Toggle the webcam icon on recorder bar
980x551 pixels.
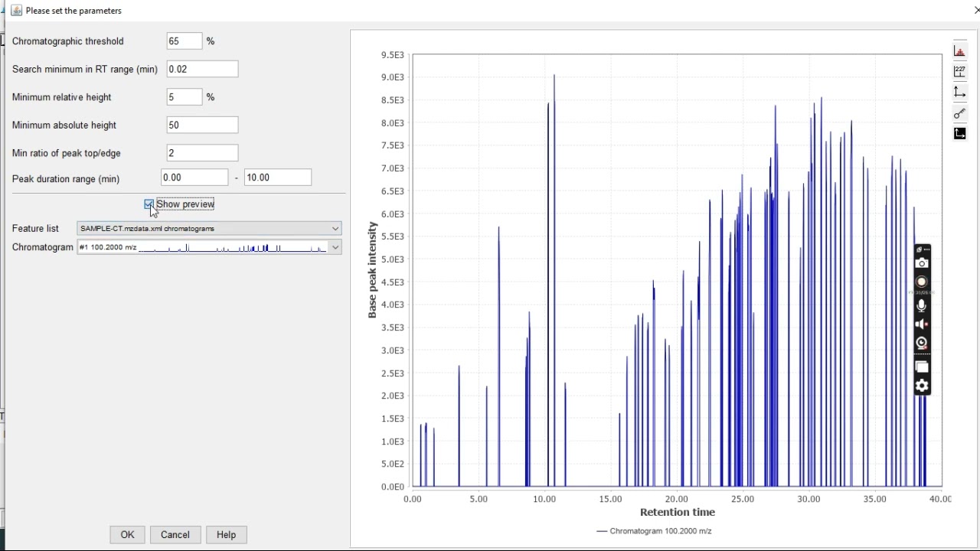coord(922,344)
